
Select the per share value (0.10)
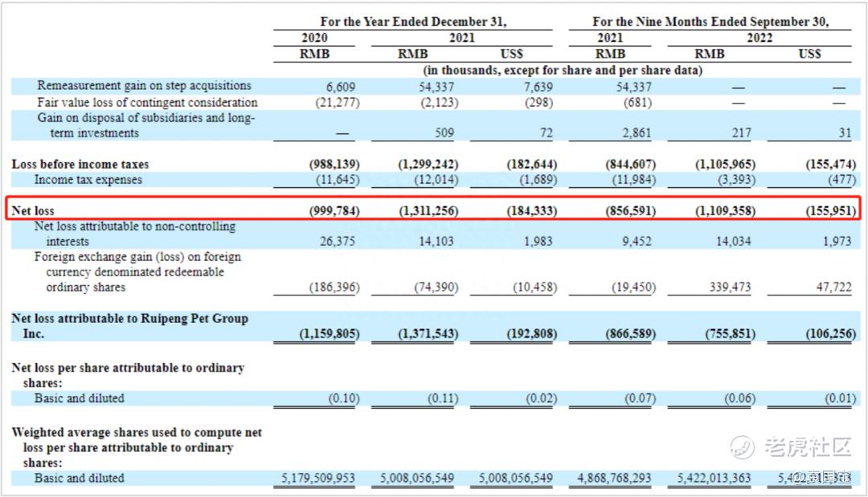(x=344, y=398)
